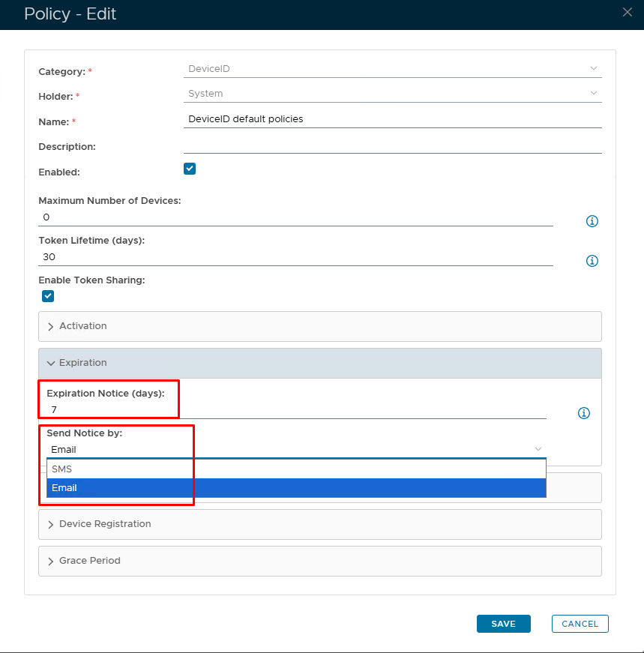Click the SAVE button
644x653 pixels.
[x=503, y=624]
